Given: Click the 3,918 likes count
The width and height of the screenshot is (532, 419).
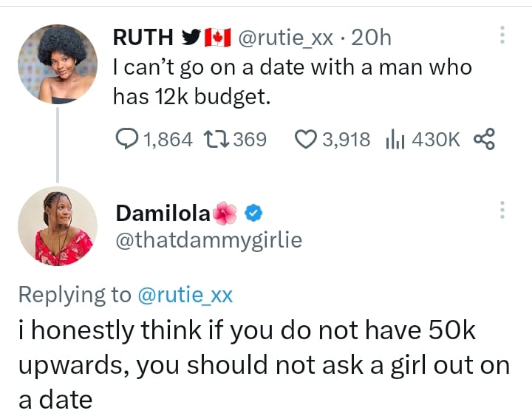Looking at the screenshot, I should 347,139.
